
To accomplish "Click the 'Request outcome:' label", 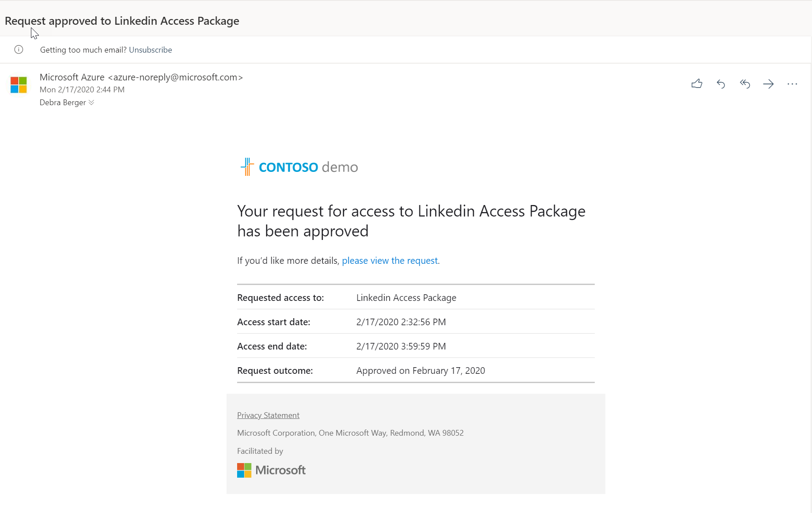I will click(275, 371).
